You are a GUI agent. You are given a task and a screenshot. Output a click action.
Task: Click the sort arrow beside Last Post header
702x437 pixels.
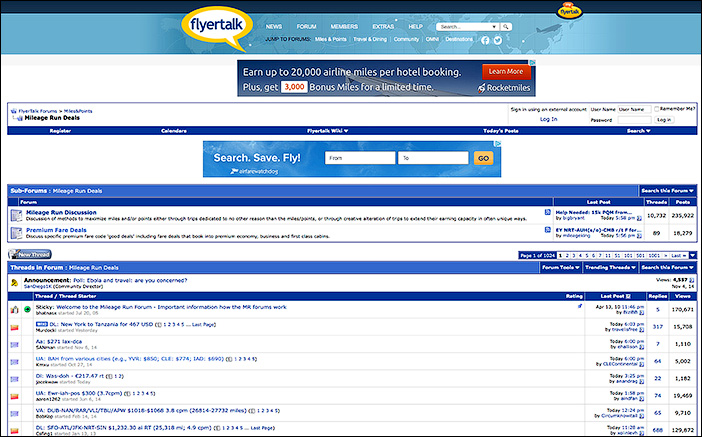628,296
